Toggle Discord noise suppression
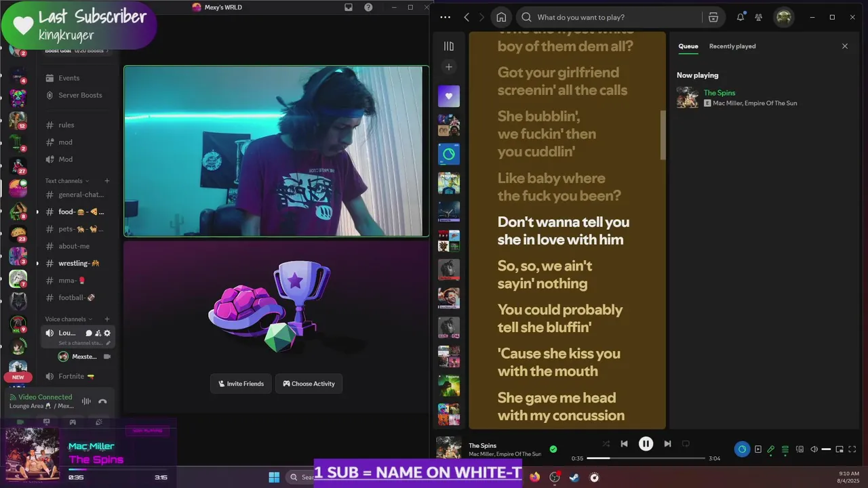 click(86, 401)
